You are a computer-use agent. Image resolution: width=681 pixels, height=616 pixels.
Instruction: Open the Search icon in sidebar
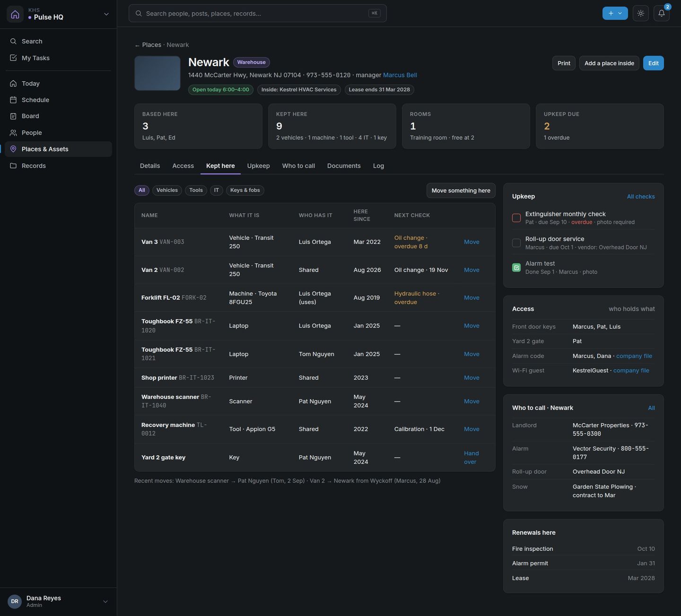[x=13, y=41]
